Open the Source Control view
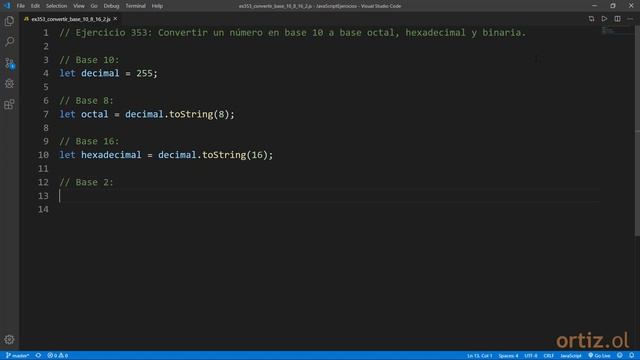Viewport: 640px width, 360px height. coord(9,63)
